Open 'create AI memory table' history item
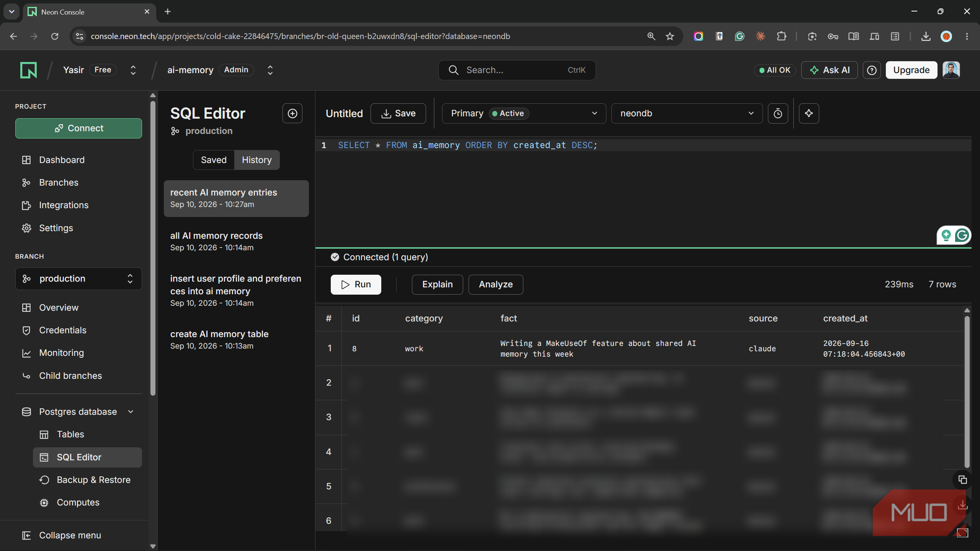This screenshot has height=551, width=980. click(x=236, y=340)
